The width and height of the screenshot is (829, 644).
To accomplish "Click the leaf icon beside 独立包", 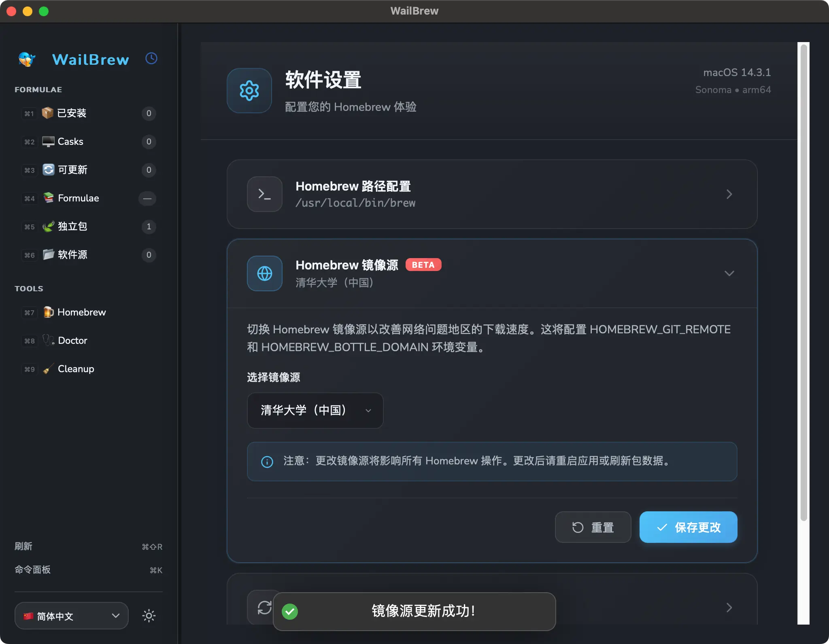I will click(49, 226).
